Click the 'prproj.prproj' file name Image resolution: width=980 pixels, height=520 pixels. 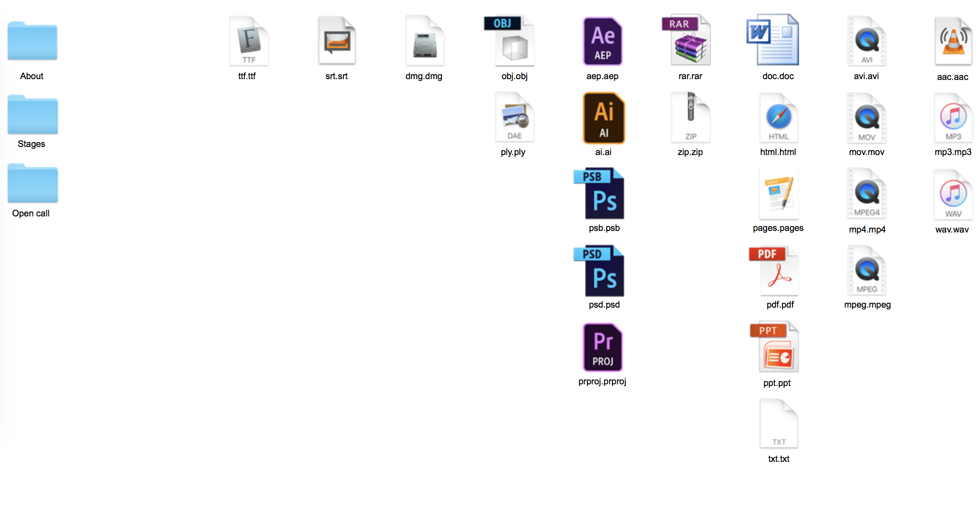tap(602, 381)
